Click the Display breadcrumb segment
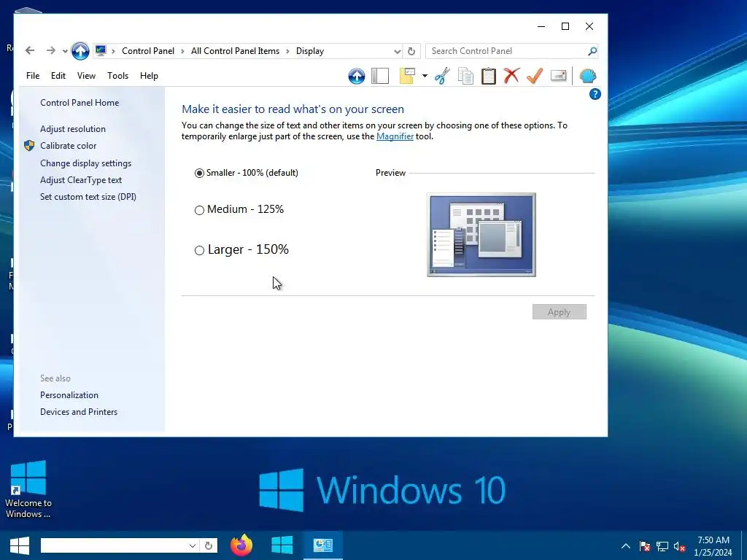This screenshot has width=747, height=560. point(309,51)
